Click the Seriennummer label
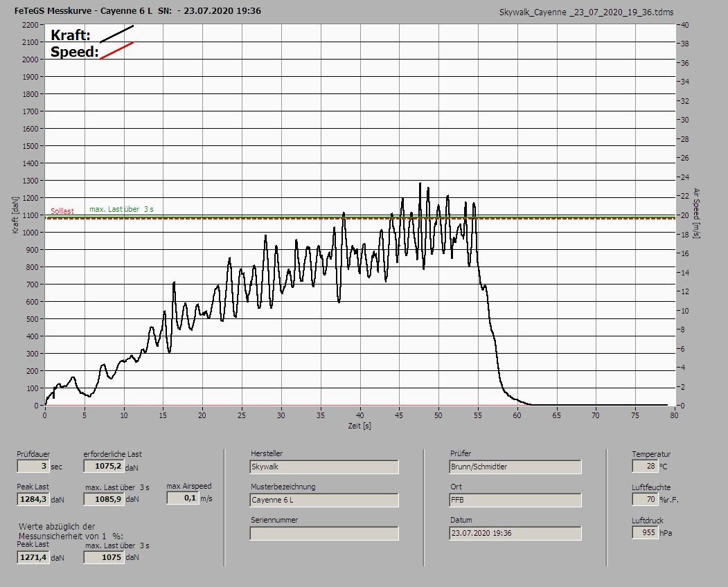728x587 pixels. coord(274,520)
